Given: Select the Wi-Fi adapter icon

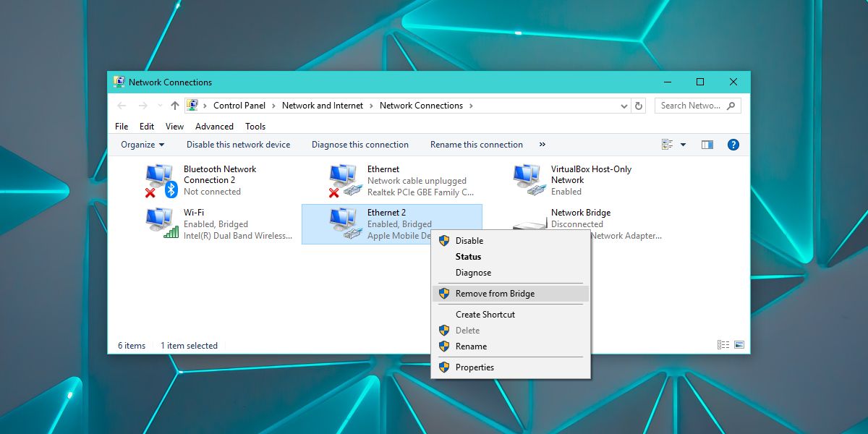Looking at the screenshot, I should tap(161, 224).
